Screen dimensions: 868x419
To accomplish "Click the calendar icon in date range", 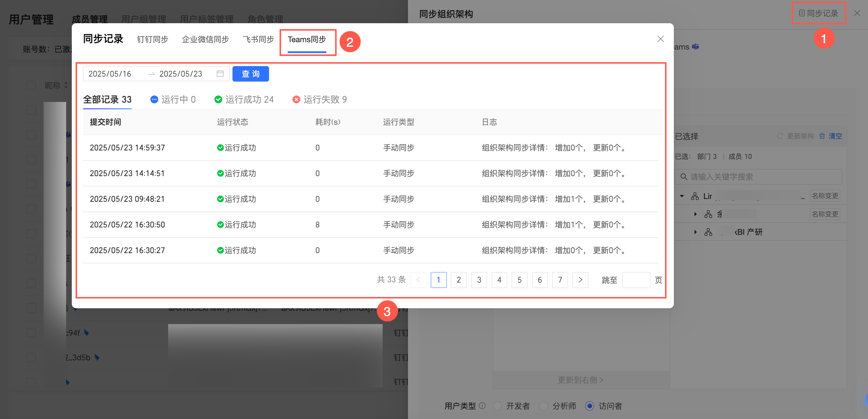I will 220,74.
